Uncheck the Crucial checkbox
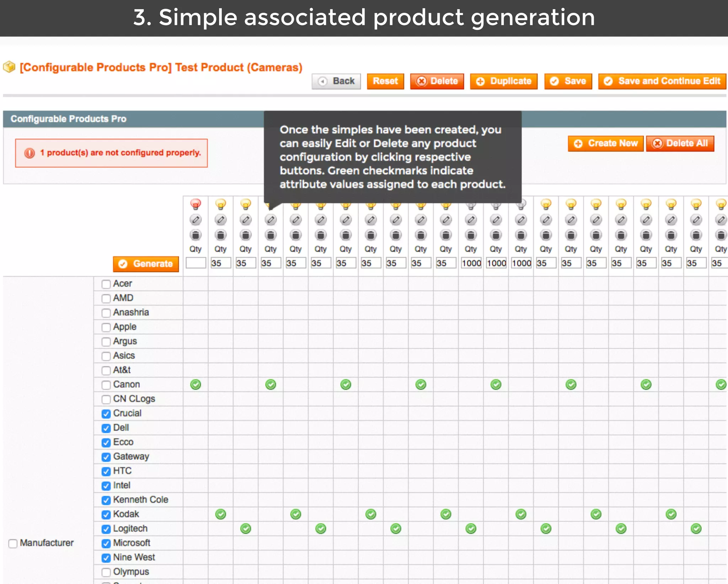Viewport: 728px width, 584px height. [x=106, y=414]
